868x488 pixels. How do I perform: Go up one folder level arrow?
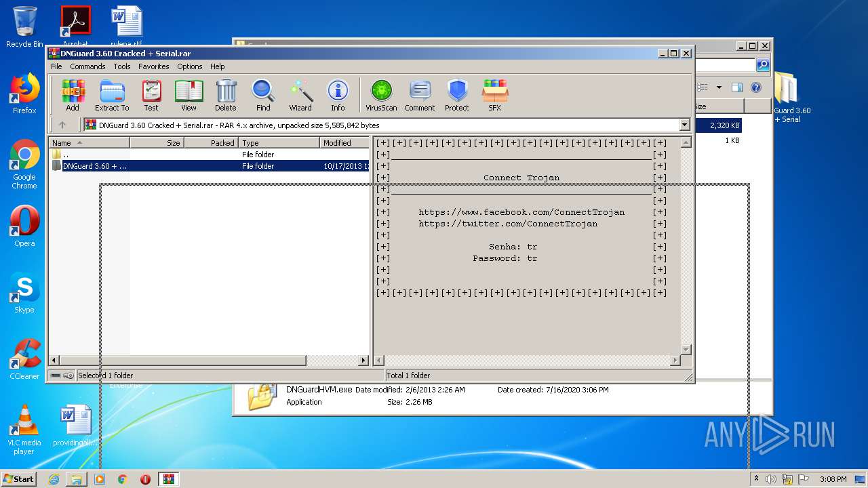pyautogui.click(x=62, y=125)
